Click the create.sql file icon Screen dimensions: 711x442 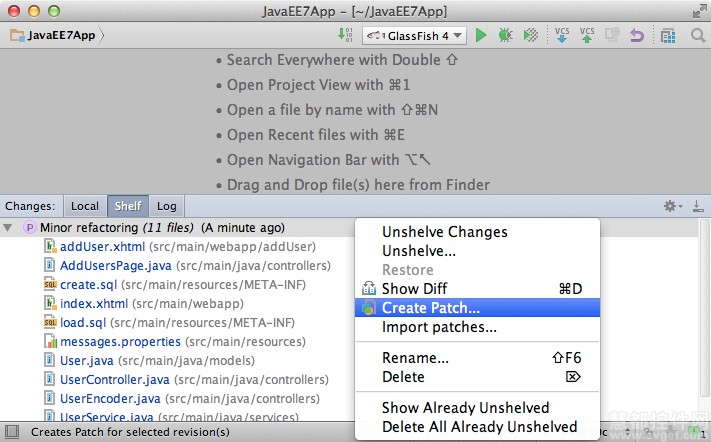click(x=50, y=284)
